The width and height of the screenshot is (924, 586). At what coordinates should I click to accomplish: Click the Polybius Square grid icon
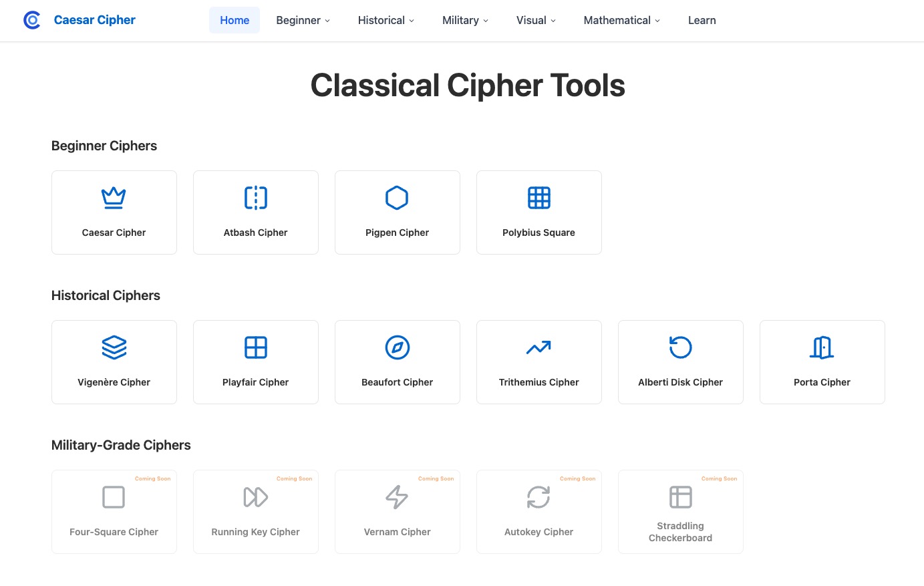[538, 198]
